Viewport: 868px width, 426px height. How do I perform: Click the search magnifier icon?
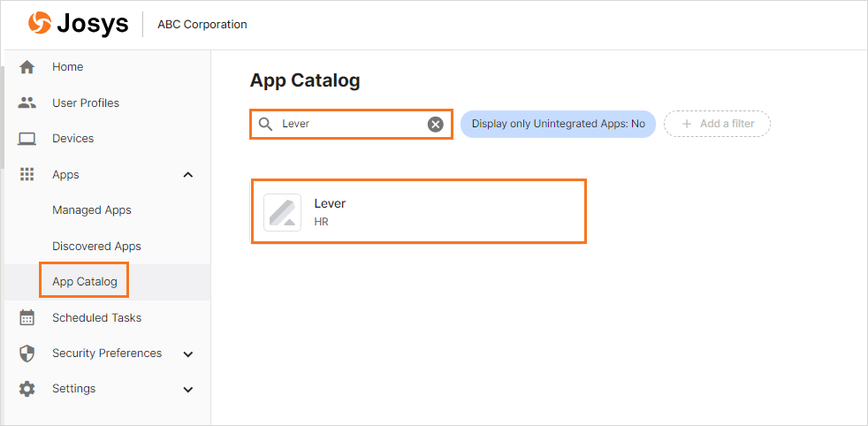(266, 124)
